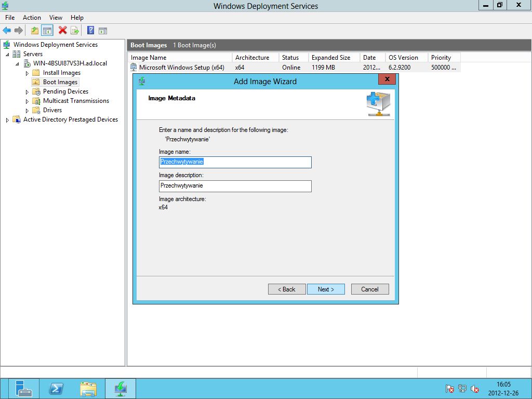
Task: Expand the Pending Devices node
Action: click(x=27, y=92)
